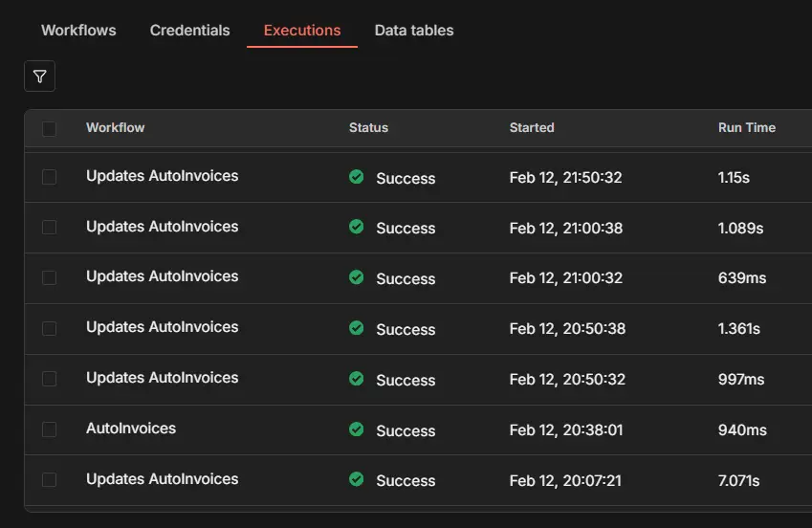Check the box for the 21:50:32 execution

tap(50, 177)
